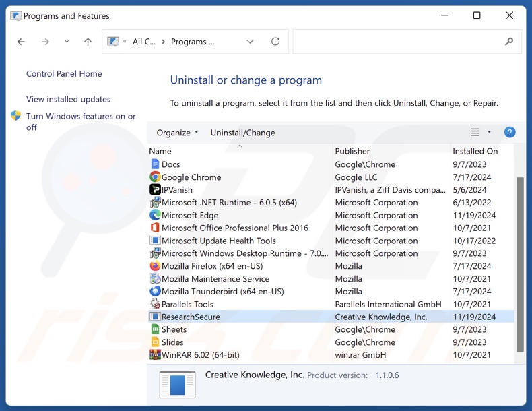Sort by the Name column header
Viewport: 532px width, 411px height.
point(240,151)
